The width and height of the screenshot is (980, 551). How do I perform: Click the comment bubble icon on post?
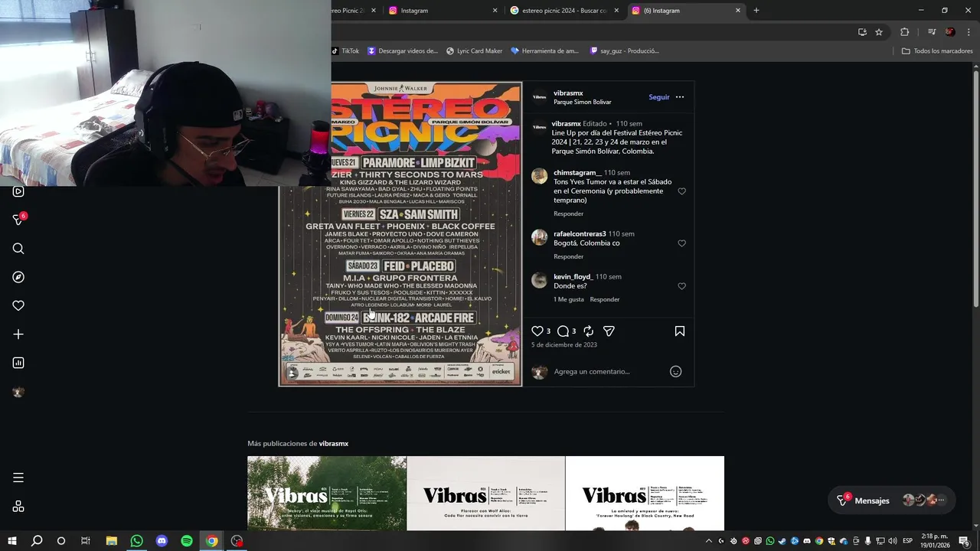click(x=563, y=331)
